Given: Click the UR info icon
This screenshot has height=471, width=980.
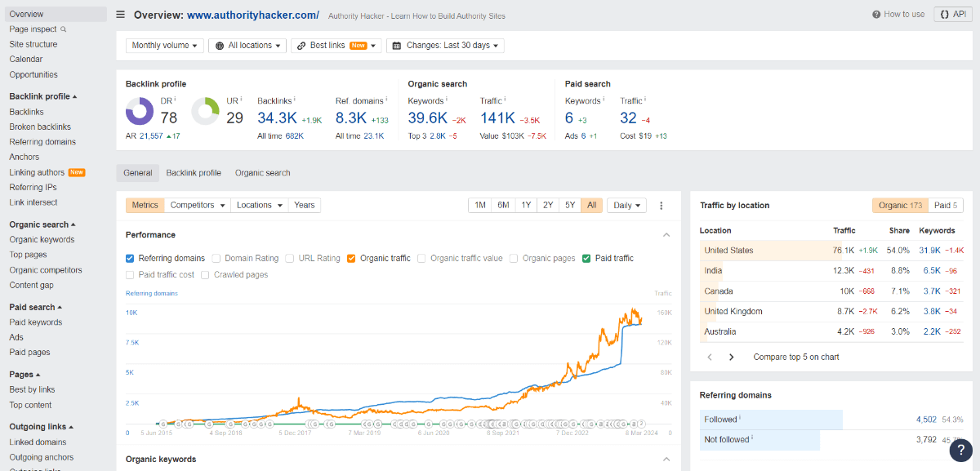Looking at the screenshot, I should [x=241, y=100].
